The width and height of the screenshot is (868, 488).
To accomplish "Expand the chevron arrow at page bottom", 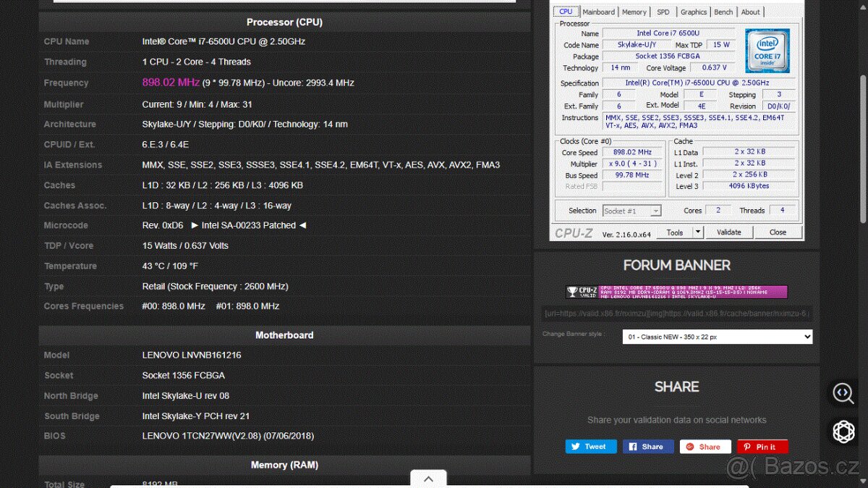I will (x=428, y=478).
